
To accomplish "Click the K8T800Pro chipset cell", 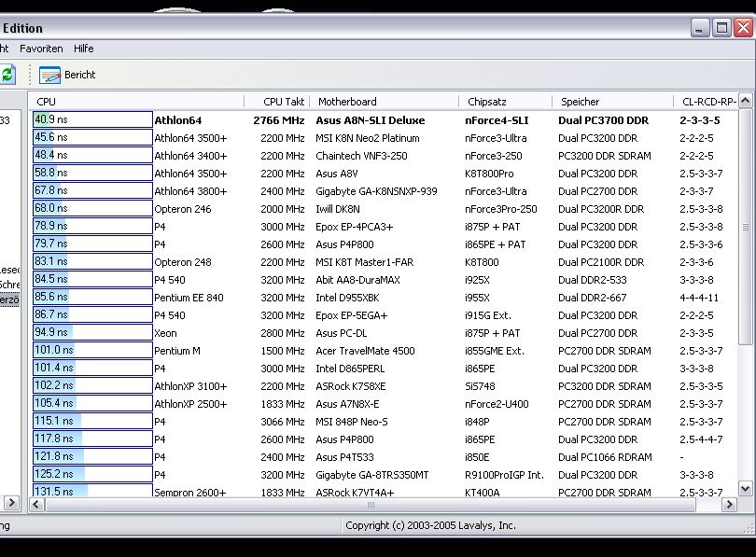I will tap(489, 174).
